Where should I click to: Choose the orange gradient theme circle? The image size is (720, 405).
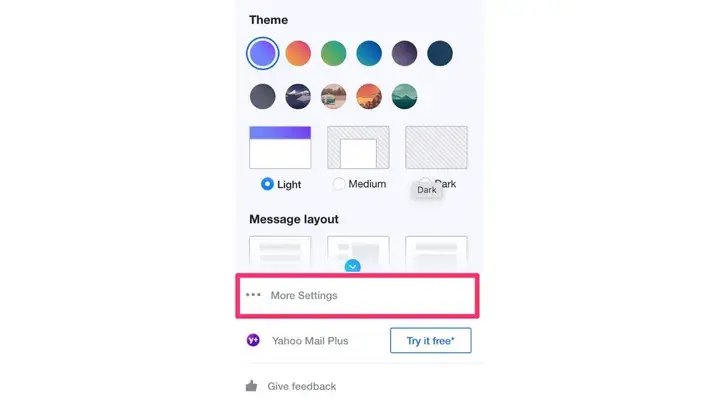[298, 53]
